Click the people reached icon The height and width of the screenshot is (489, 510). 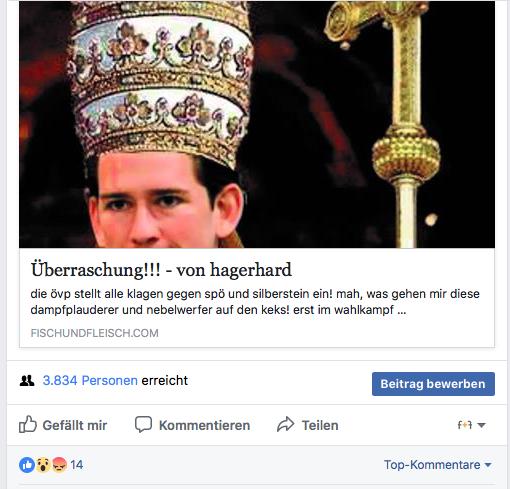pos(27,381)
